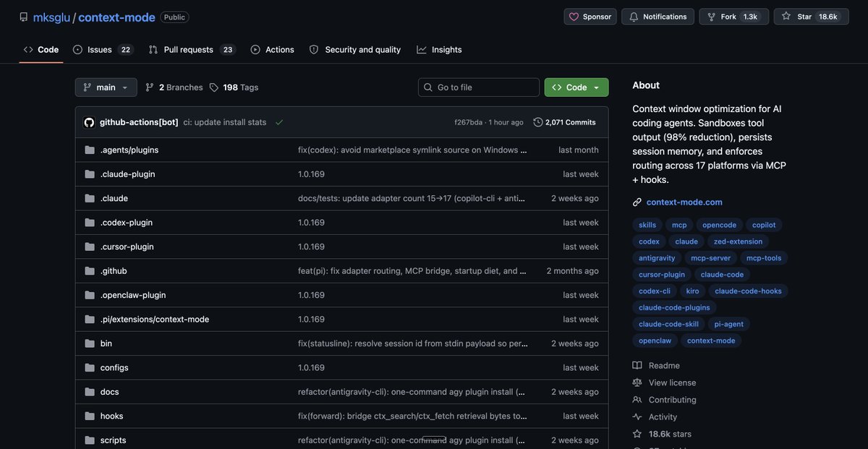Click folder icon for docs

pos(90,392)
